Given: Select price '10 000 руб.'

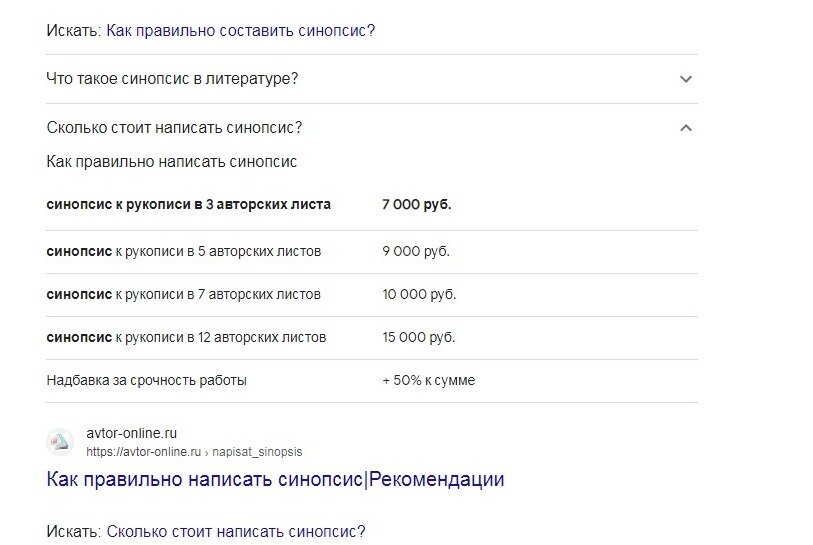Looking at the screenshot, I should 419,295.
